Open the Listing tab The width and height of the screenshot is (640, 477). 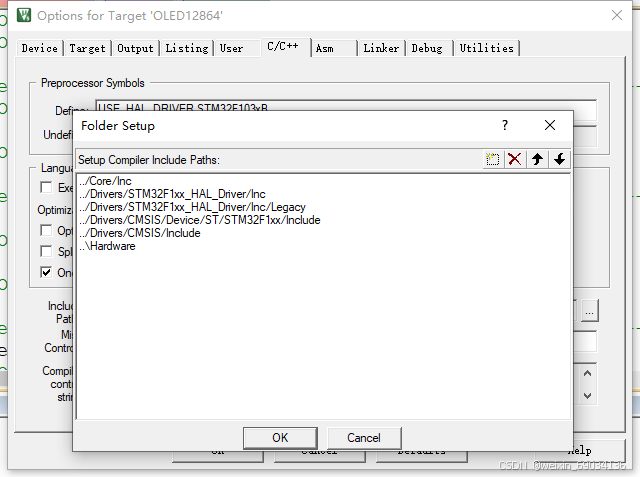[x=187, y=48]
